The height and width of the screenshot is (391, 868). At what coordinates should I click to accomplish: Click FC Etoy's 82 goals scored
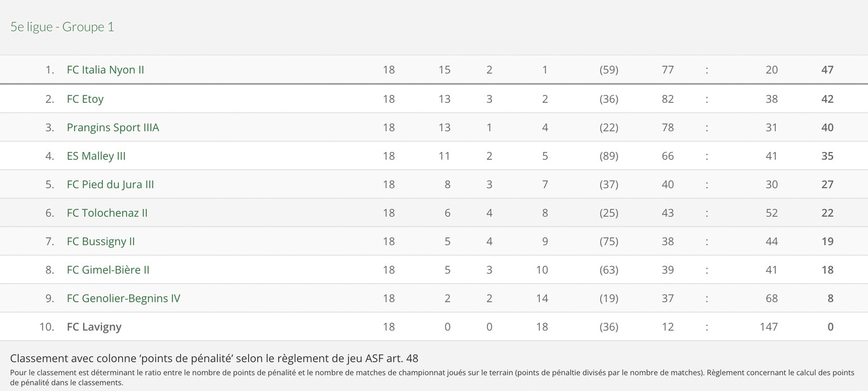coord(667,99)
